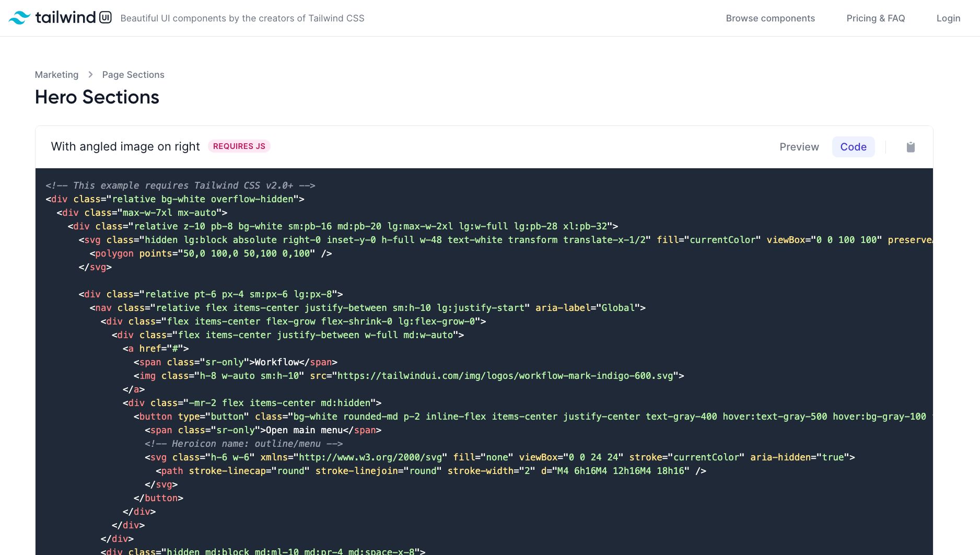Click the Tailwind wave logo icon
Image resolution: width=980 pixels, height=555 pixels.
pyautogui.click(x=19, y=18)
